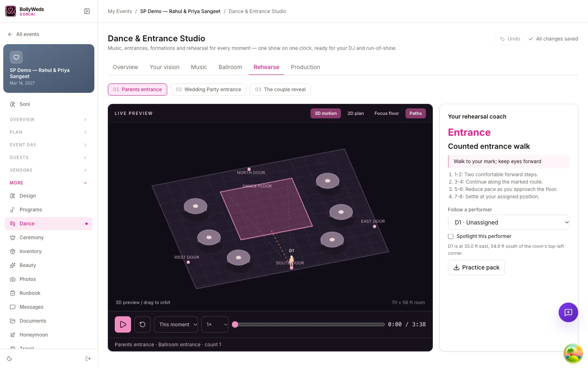Viewport: 588px width, 368px height.
Task: Toggle Paths display
Action: point(416,113)
